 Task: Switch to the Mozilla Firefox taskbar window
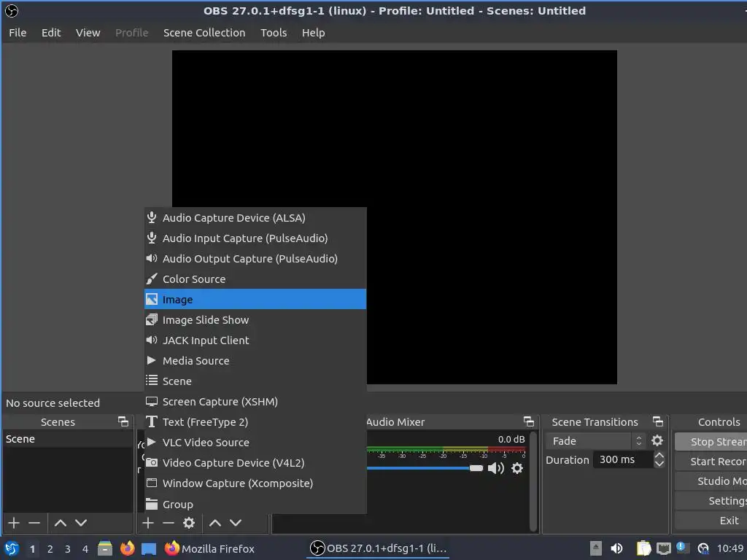(209, 548)
